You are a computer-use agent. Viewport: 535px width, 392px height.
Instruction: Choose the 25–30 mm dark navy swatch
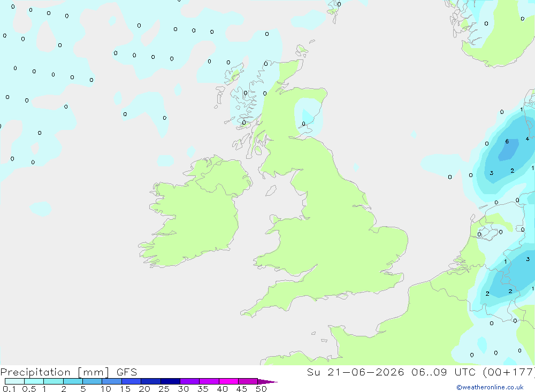[x=170, y=381]
